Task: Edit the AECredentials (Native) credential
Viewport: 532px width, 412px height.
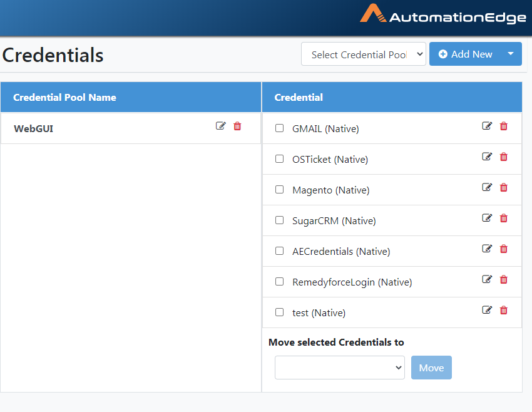Action: tap(487, 249)
